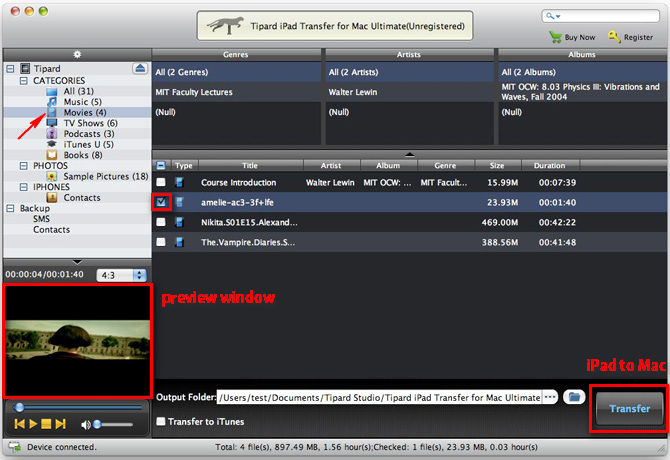670x460 pixels.
Task: Collapse the PHOTOS tree node
Action: [24, 166]
